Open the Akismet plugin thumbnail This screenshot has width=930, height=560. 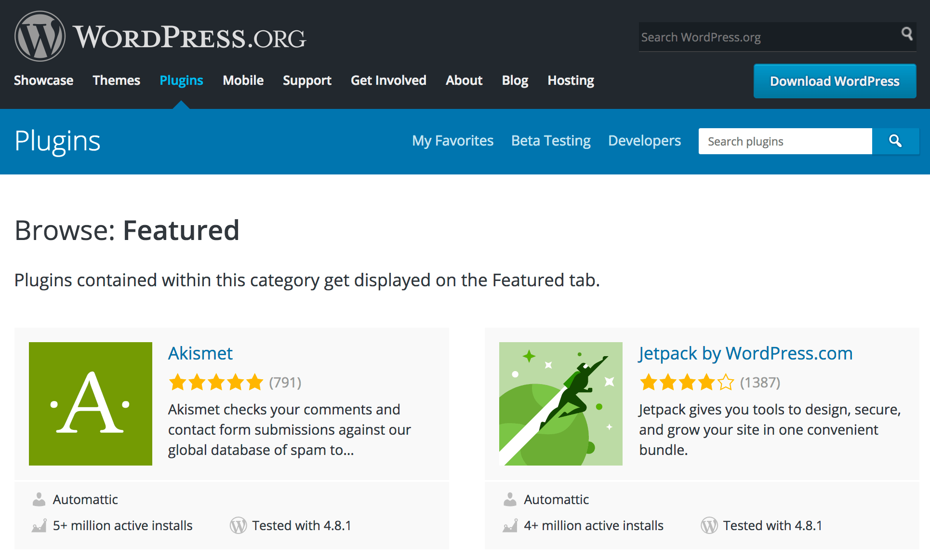coord(91,404)
